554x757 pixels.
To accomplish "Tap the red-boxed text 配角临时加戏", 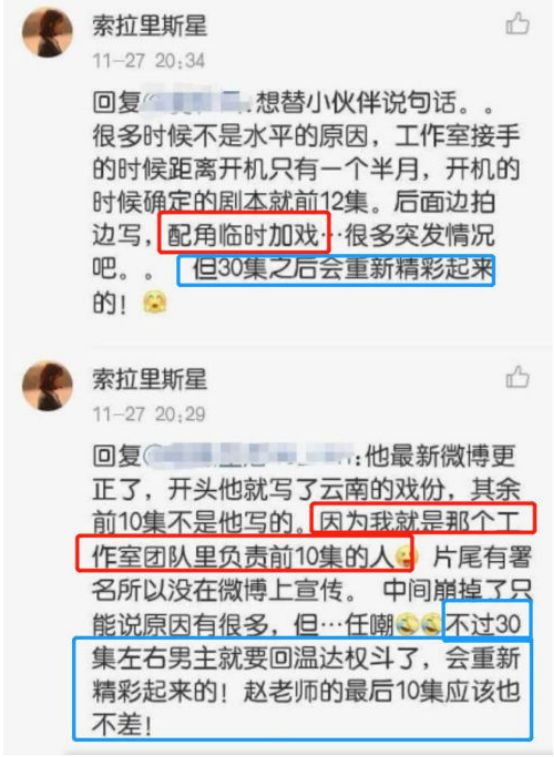I will (244, 233).
